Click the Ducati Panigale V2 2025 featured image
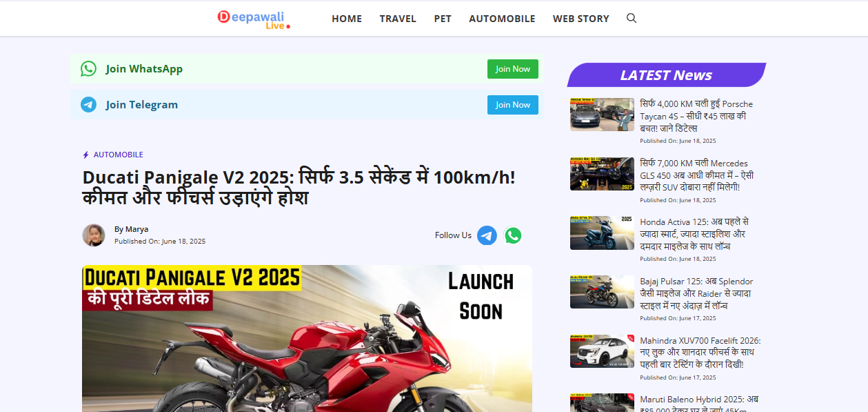Image resolution: width=868 pixels, height=412 pixels. (307, 338)
